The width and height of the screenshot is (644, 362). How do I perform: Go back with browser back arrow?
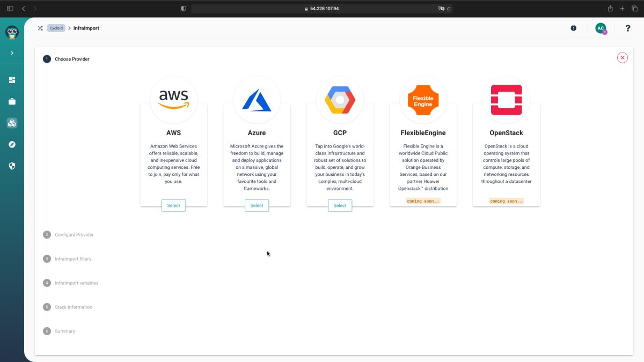pos(24,9)
